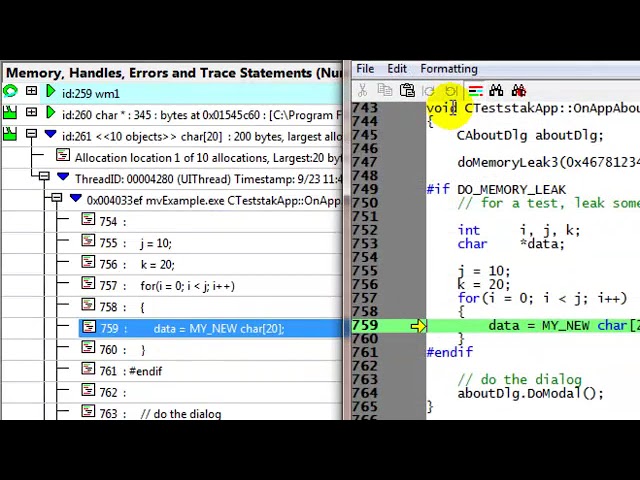The image size is (640, 480).
Task: Collapse the ThreadID 00004280 node
Action: click(x=44, y=176)
